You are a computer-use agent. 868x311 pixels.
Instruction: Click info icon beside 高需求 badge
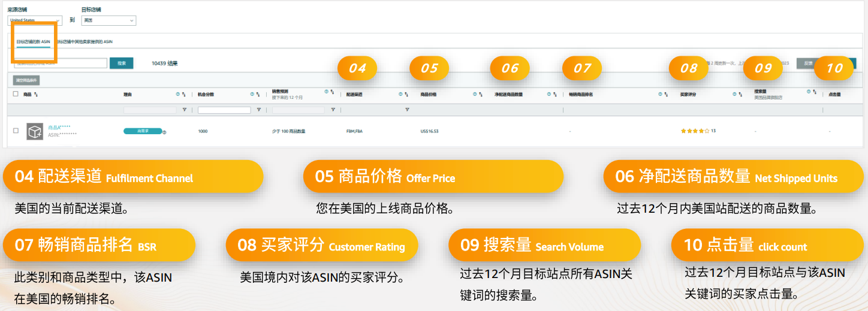[x=164, y=132]
